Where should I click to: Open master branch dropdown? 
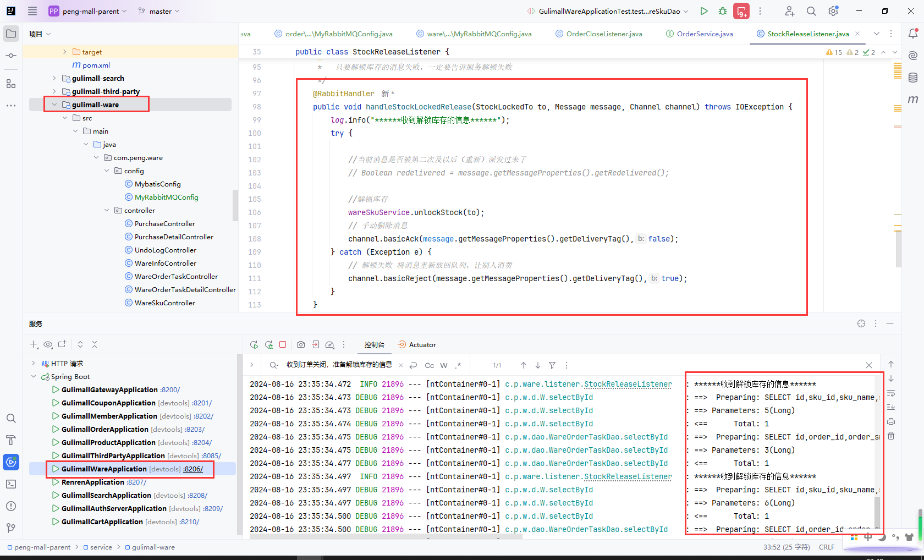coord(159,11)
